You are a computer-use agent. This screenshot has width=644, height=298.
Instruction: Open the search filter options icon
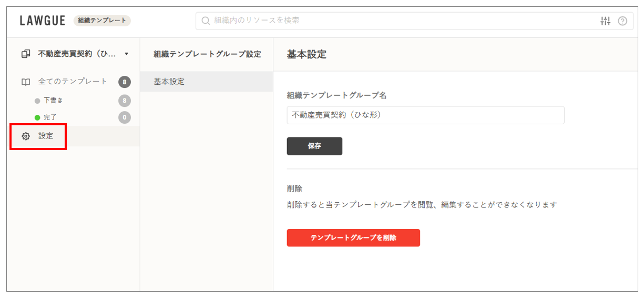coord(605,21)
